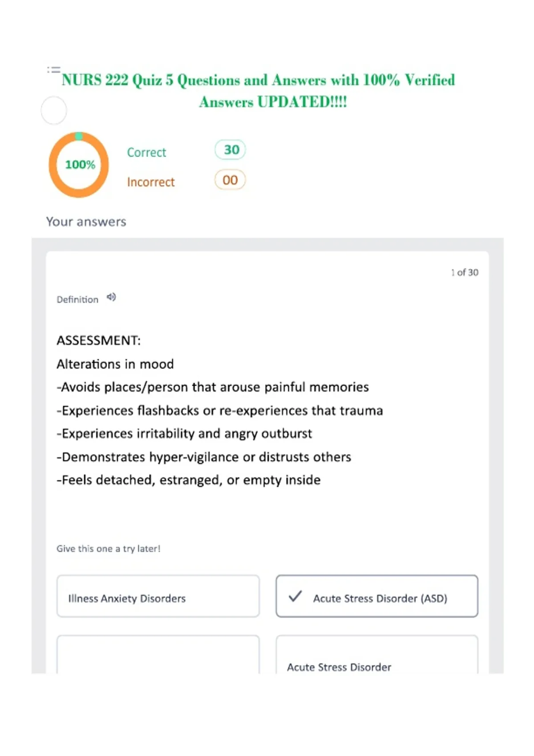Click the Give this one a try later message
The height and width of the screenshot is (756, 534).
pyautogui.click(x=109, y=549)
